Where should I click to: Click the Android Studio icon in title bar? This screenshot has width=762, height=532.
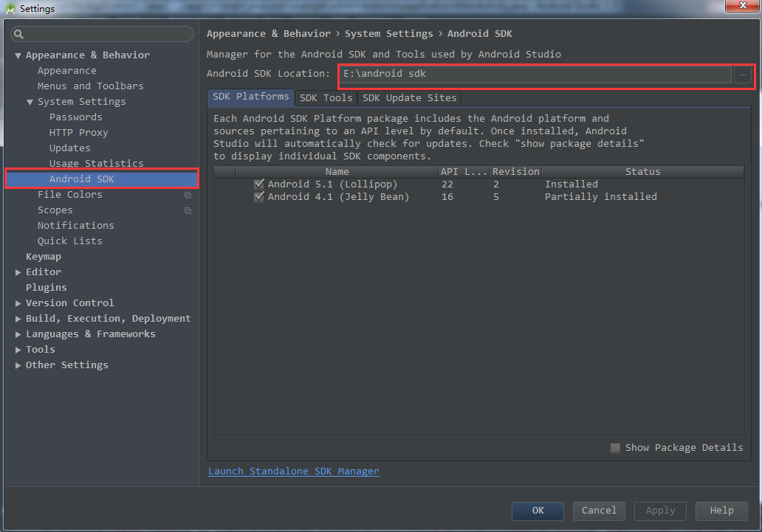pyautogui.click(x=10, y=8)
